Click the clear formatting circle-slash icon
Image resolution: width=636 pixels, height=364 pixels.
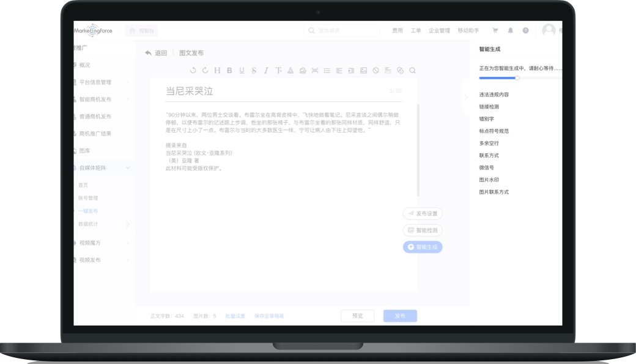click(x=375, y=70)
